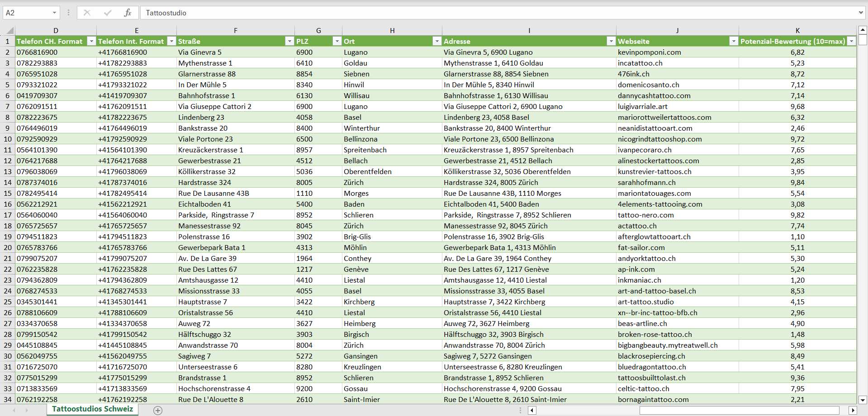Select row 25 header
The height and width of the screenshot is (416, 868).
[x=8, y=302]
